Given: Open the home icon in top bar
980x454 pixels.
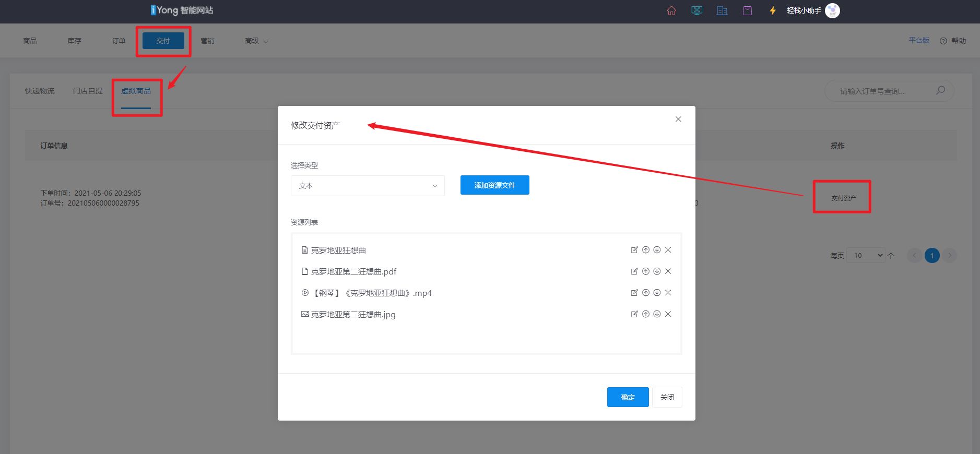Looking at the screenshot, I should pyautogui.click(x=671, y=10).
